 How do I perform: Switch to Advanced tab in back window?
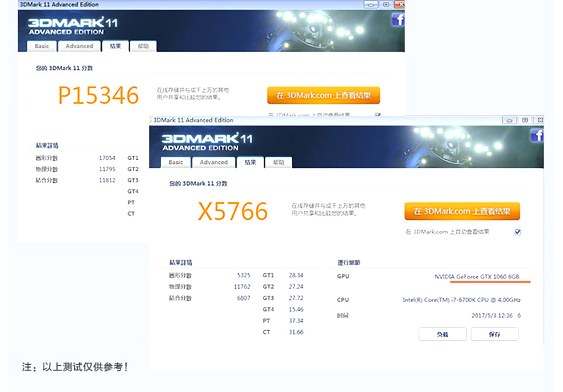(80, 46)
